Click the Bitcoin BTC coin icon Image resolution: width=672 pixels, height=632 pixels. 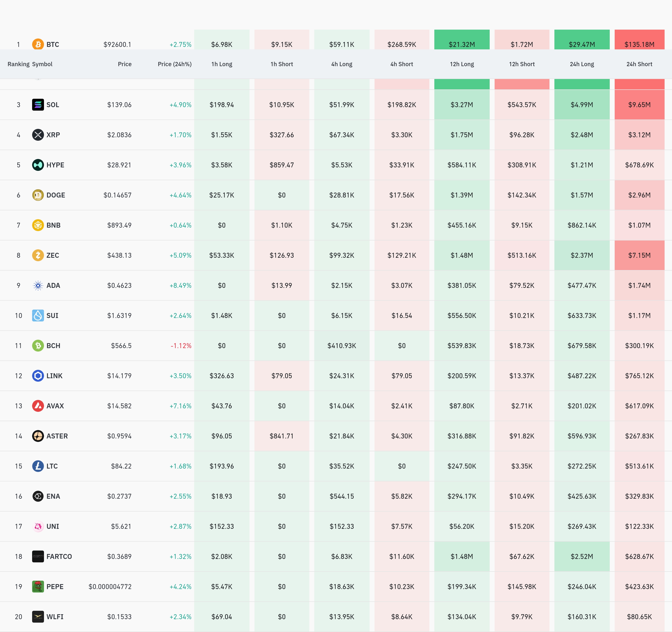pos(38,44)
